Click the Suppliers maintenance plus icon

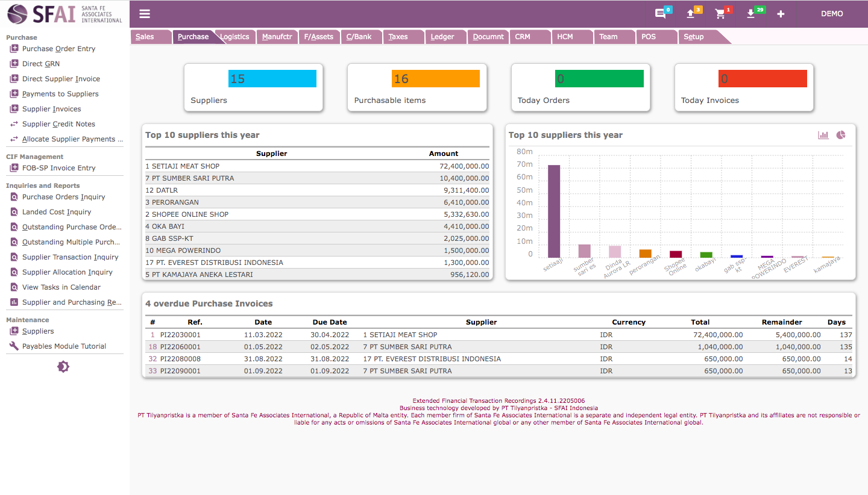coord(14,331)
